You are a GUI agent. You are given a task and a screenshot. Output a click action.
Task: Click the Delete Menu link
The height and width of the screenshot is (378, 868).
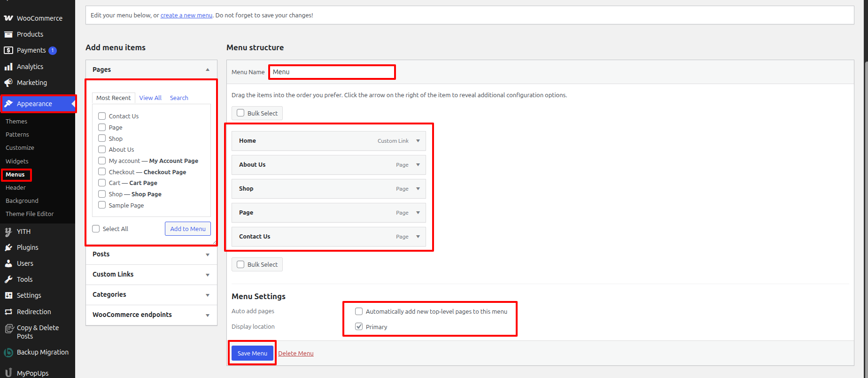[296, 354]
